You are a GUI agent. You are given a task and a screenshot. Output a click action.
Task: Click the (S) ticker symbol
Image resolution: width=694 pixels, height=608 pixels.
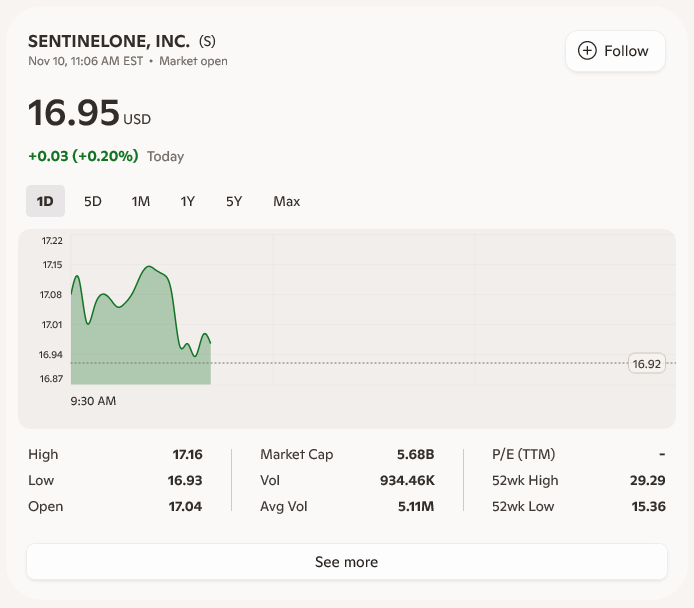click(x=207, y=41)
